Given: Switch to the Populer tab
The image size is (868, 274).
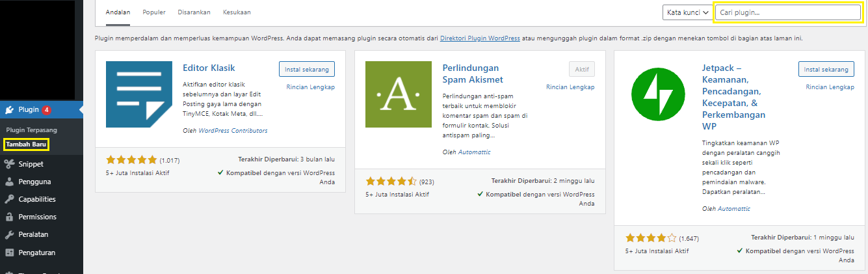Looking at the screenshot, I should pos(153,12).
